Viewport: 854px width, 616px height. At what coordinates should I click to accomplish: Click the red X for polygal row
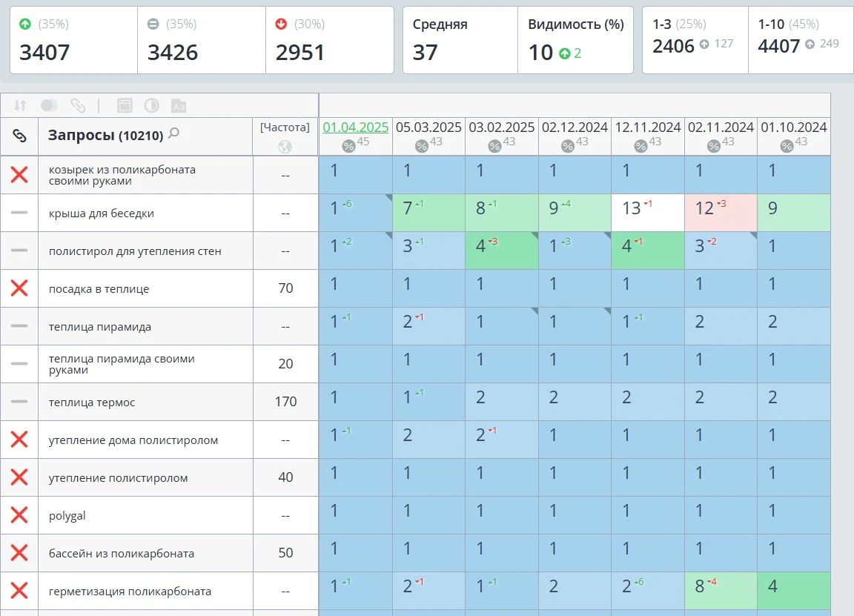(x=19, y=515)
